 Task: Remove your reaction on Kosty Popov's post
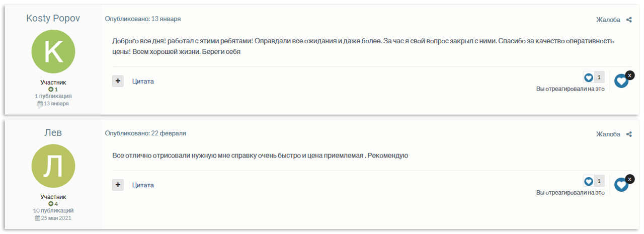click(630, 75)
